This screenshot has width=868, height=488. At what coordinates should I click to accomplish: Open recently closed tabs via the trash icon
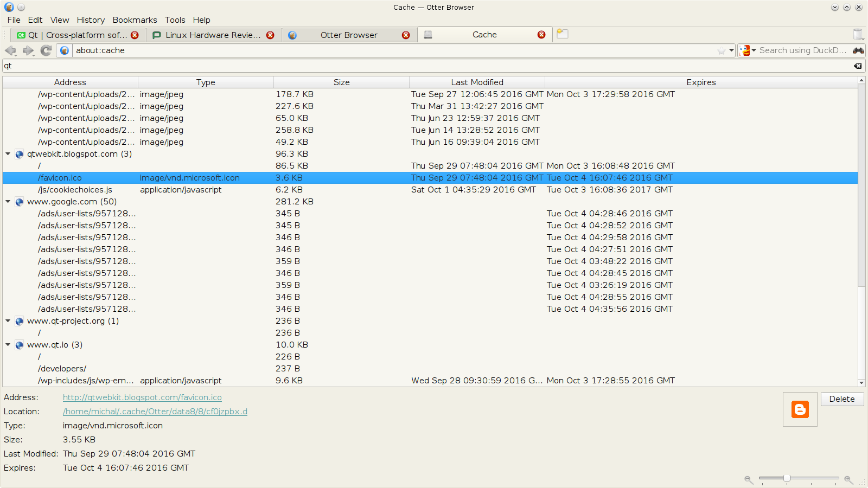click(x=858, y=34)
